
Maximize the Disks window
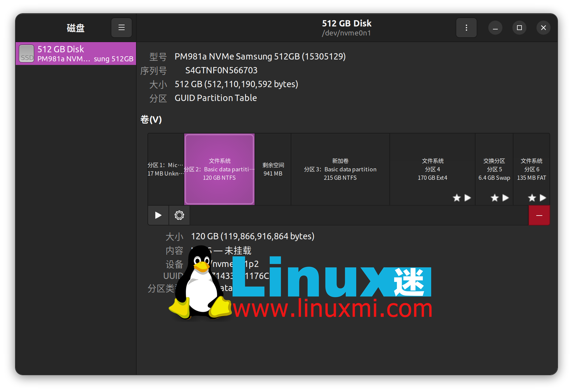tap(519, 28)
